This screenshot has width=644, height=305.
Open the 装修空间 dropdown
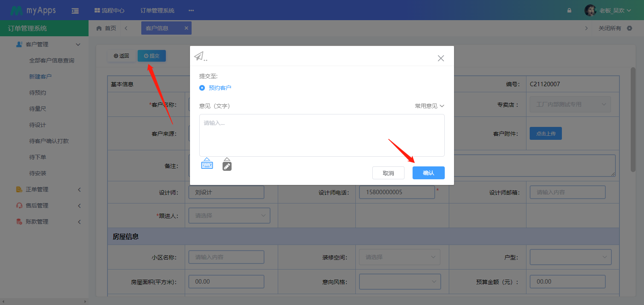(399, 257)
